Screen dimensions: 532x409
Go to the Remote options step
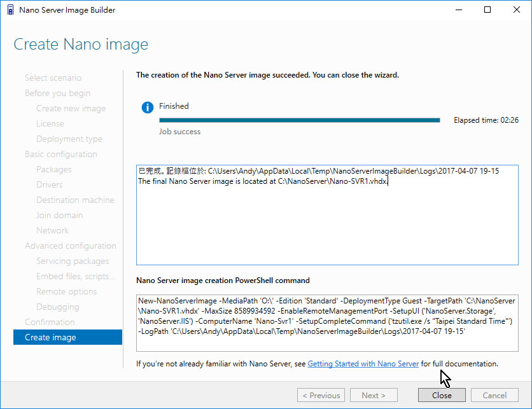pos(66,291)
